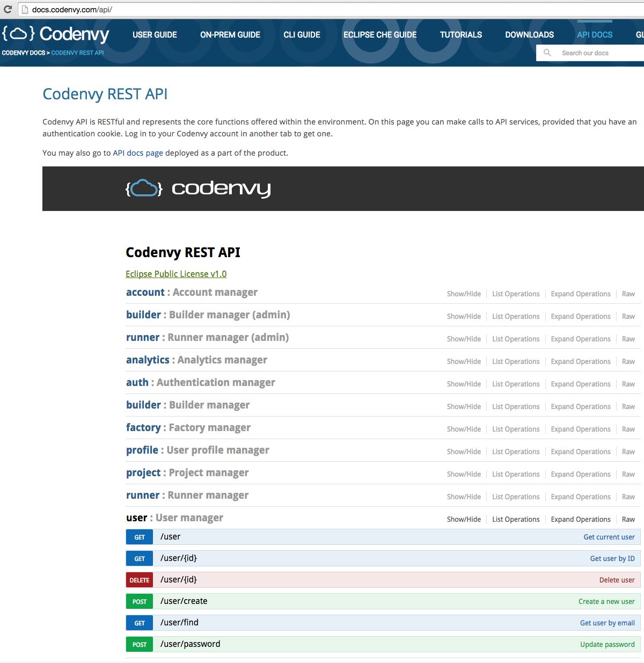This screenshot has width=644, height=663.
Task: Click the DELETE badge for /user/{id}
Action: [x=140, y=580]
